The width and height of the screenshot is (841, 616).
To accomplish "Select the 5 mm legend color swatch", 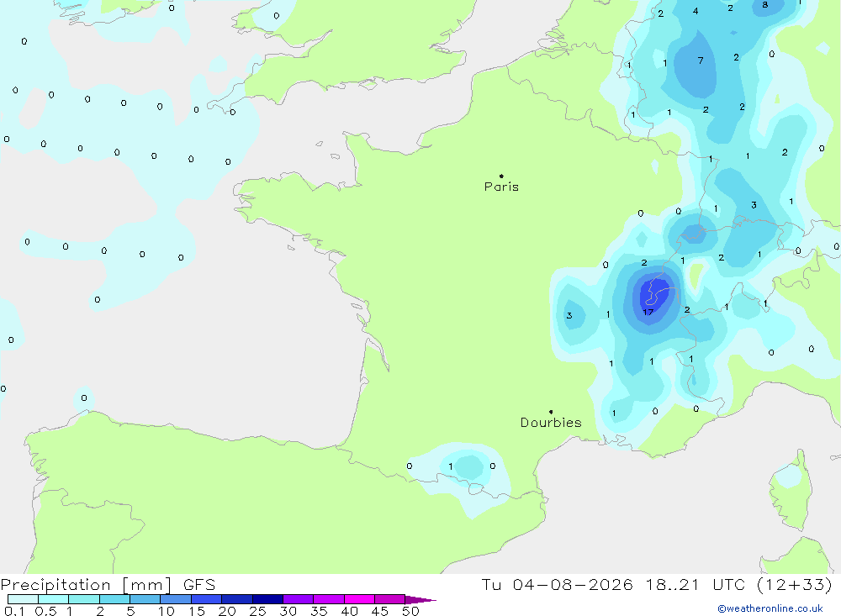I will pos(145,599).
